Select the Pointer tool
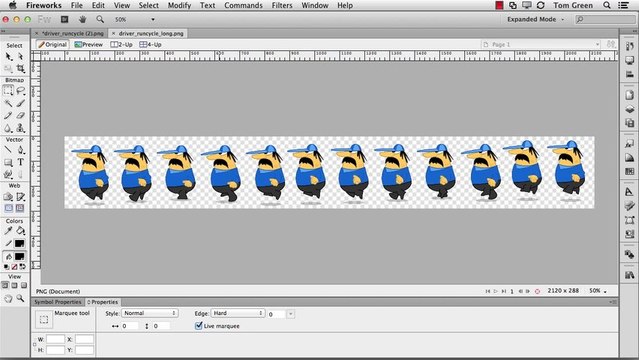The image size is (639, 360). pos(9,57)
